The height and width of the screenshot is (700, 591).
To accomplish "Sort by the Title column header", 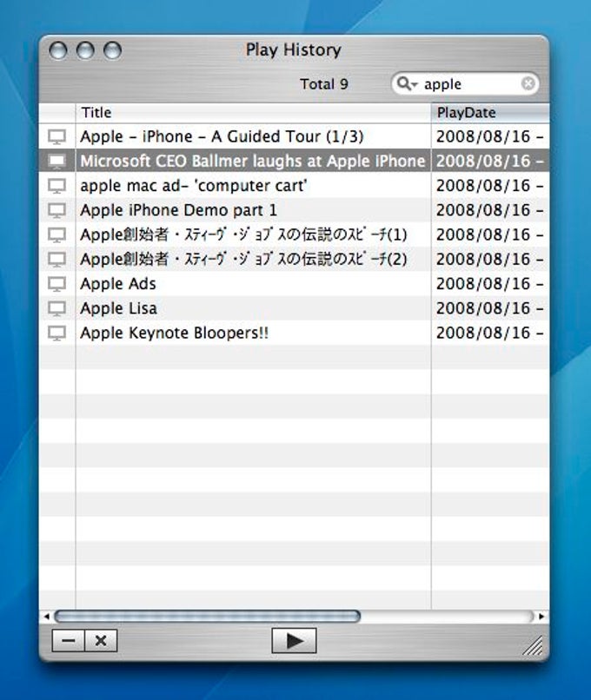I will (x=253, y=113).
